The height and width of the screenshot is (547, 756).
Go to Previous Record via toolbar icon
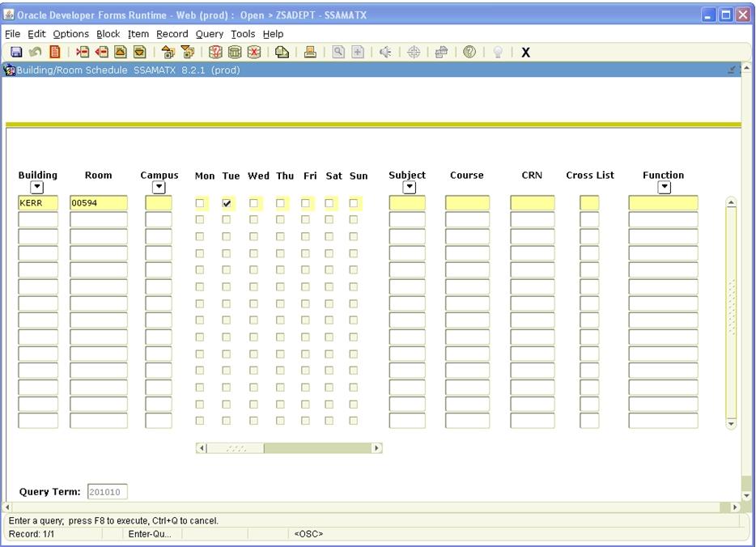pyautogui.click(x=121, y=52)
